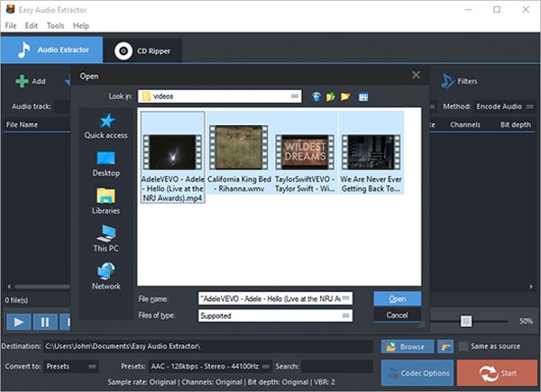Select We Are Never Ever video thumbnail

click(371, 153)
